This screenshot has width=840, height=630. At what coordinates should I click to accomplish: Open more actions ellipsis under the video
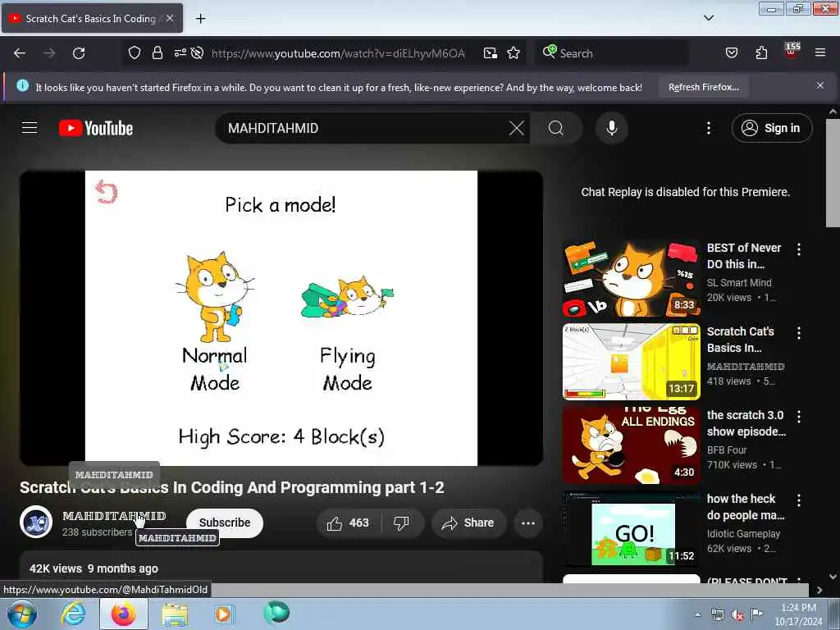click(x=528, y=523)
